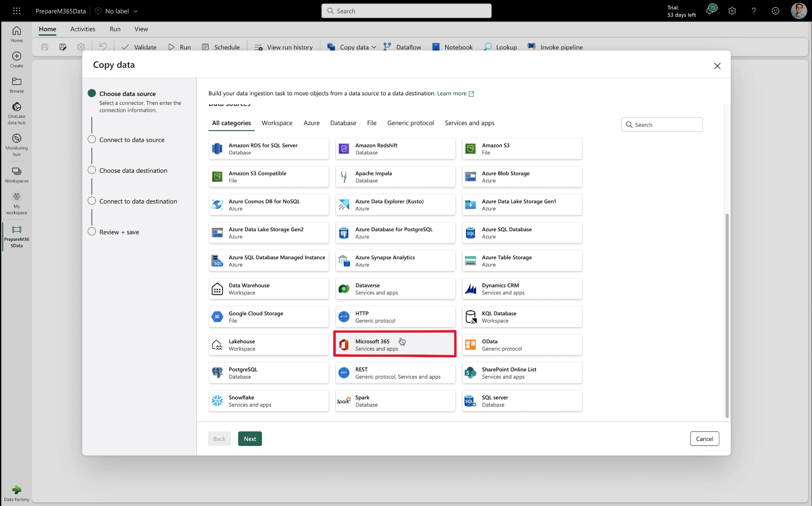The height and width of the screenshot is (506, 812).
Task: Select the Google Cloud Storage connector
Action: pos(269,317)
